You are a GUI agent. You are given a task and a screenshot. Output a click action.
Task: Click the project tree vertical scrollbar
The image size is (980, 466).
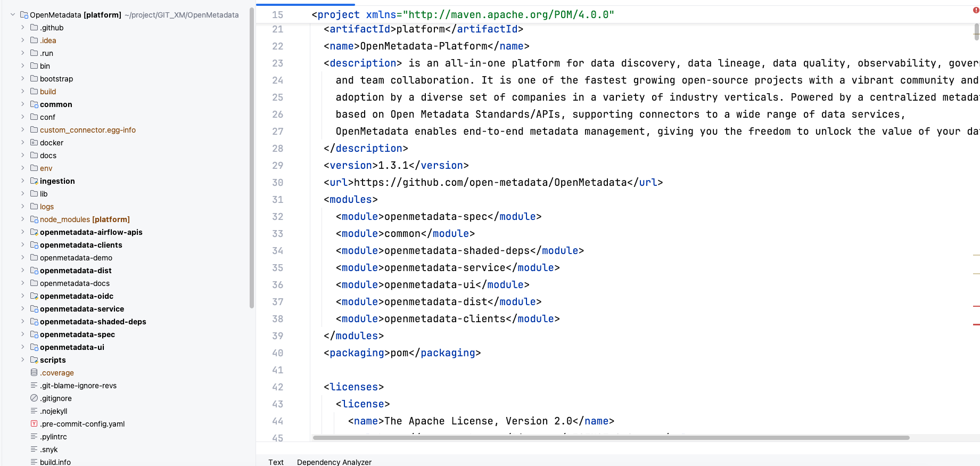tap(252, 158)
